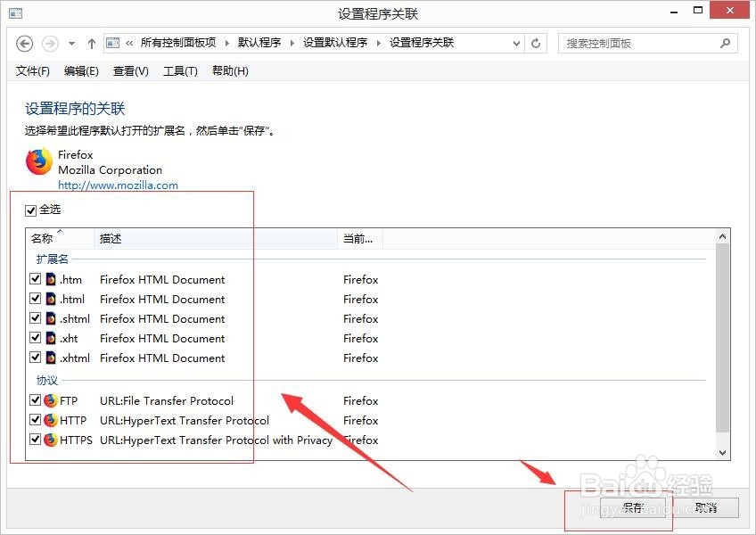Uncheck the FTP protocol checkbox
This screenshot has width=756, height=535.
[x=35, y=400]
